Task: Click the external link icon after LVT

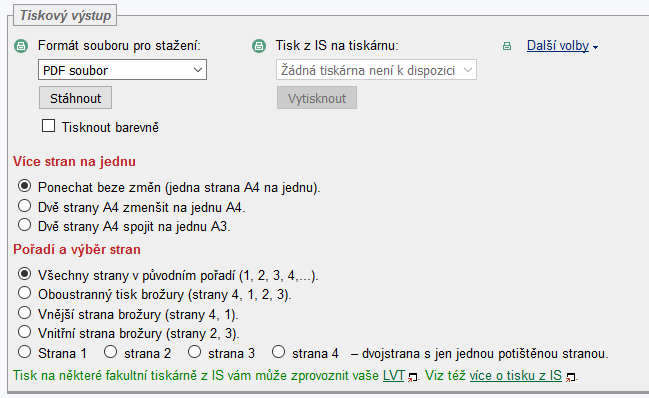Action: (412, 377)
